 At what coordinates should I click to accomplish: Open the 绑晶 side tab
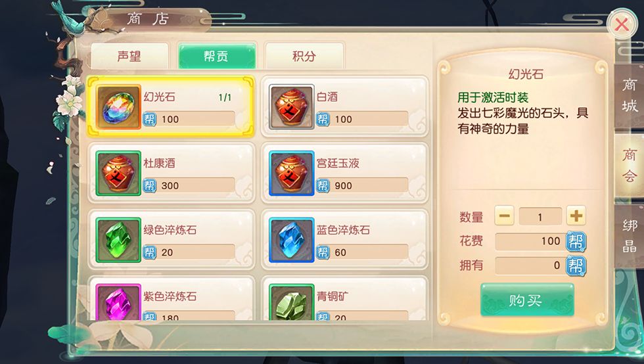coord(629,237)
